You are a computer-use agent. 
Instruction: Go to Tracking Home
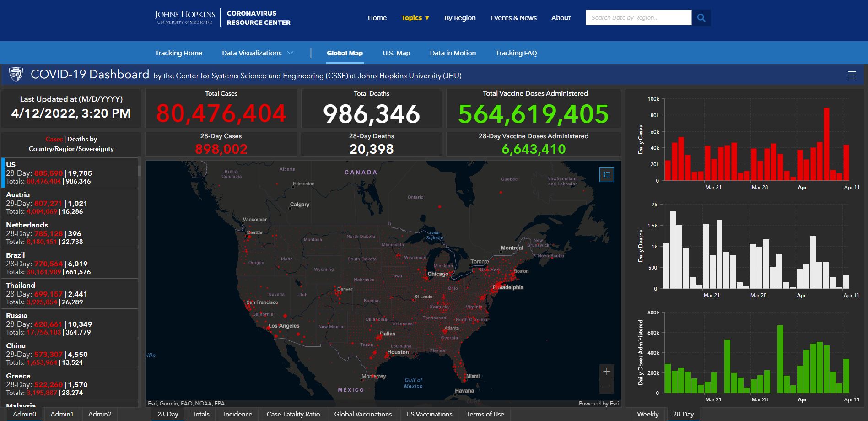(x=178, y=53)
